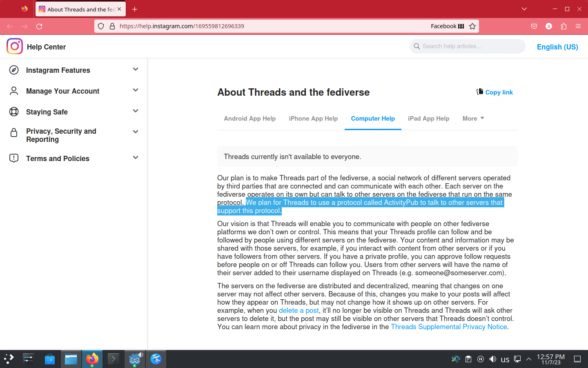Open the More tab dropdown
Screen dimensions: 588x368
[473, 119]
